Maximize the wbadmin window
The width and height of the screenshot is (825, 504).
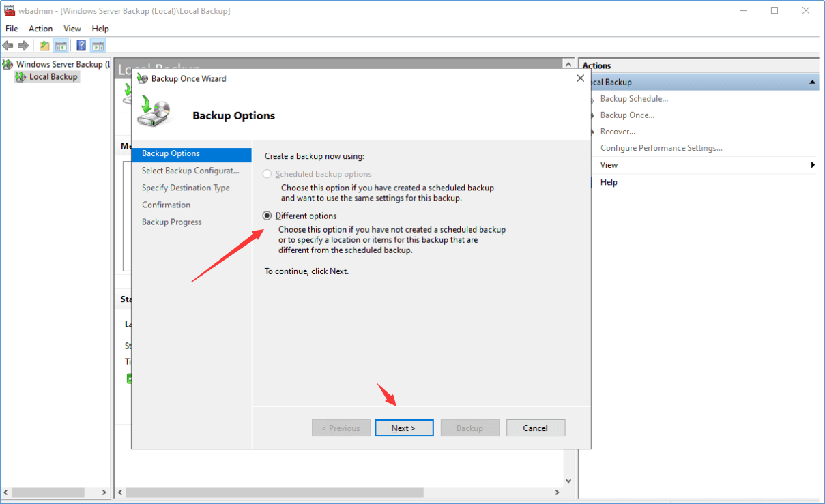775,10
